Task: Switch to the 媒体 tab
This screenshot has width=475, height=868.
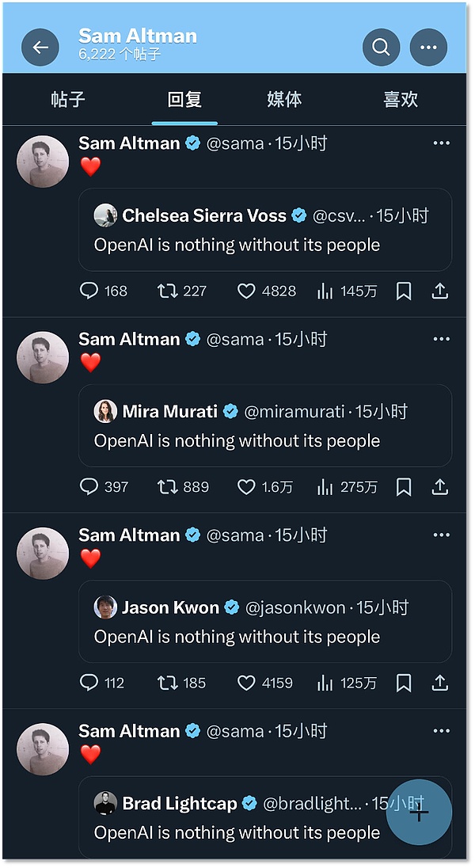Action: 284,100
